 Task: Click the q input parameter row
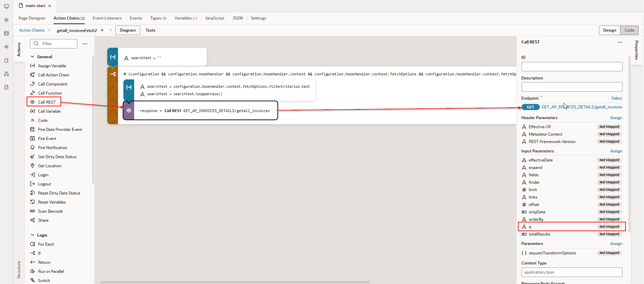click(x=572, y=227)
